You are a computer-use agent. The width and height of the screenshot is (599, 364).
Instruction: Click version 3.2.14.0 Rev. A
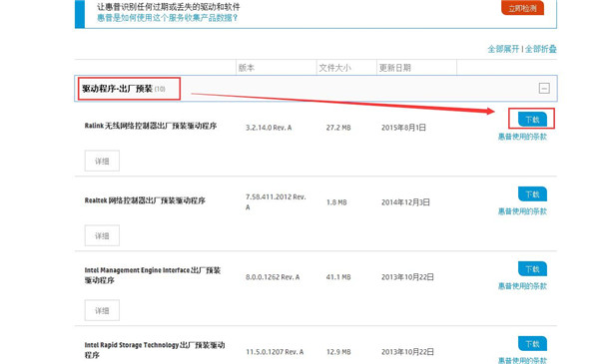pos(269,128)
